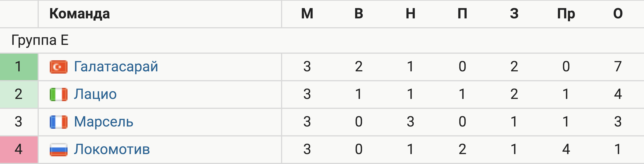Click the З goals scored column header
Screen dimensions: 644x164
pyautogui.click(x=514, y=13)
